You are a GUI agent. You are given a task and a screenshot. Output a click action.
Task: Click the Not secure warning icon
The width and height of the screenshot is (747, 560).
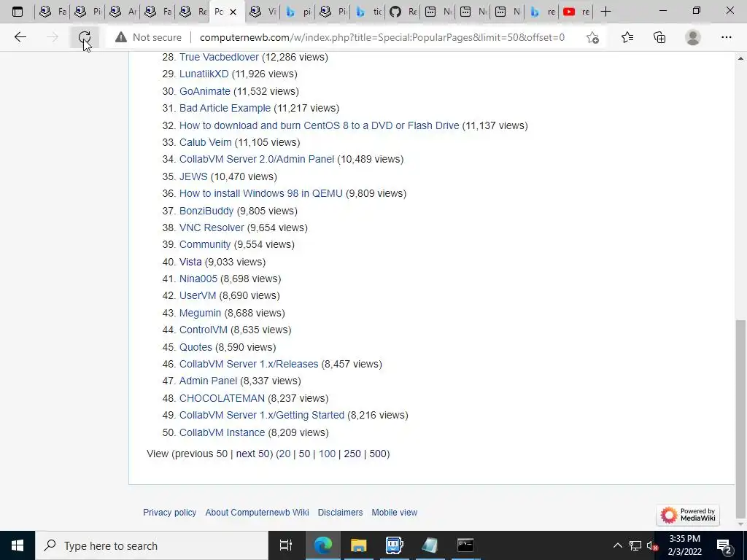coord(121,37)
